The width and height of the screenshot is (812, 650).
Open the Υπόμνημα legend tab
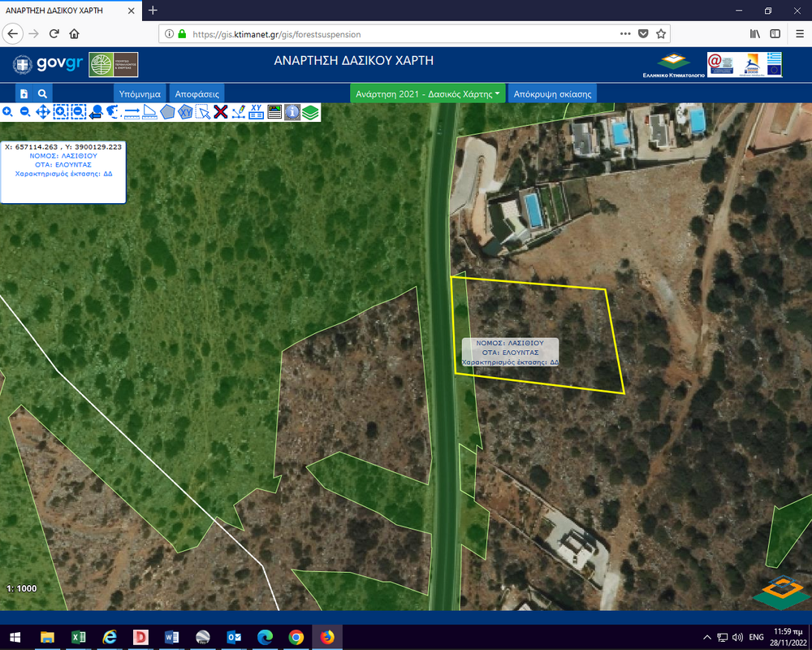pyautogui.click(x=140, y=93)
